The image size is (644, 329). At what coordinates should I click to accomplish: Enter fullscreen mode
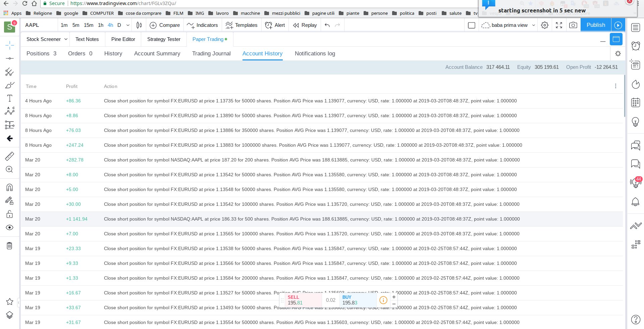(559, 25)
